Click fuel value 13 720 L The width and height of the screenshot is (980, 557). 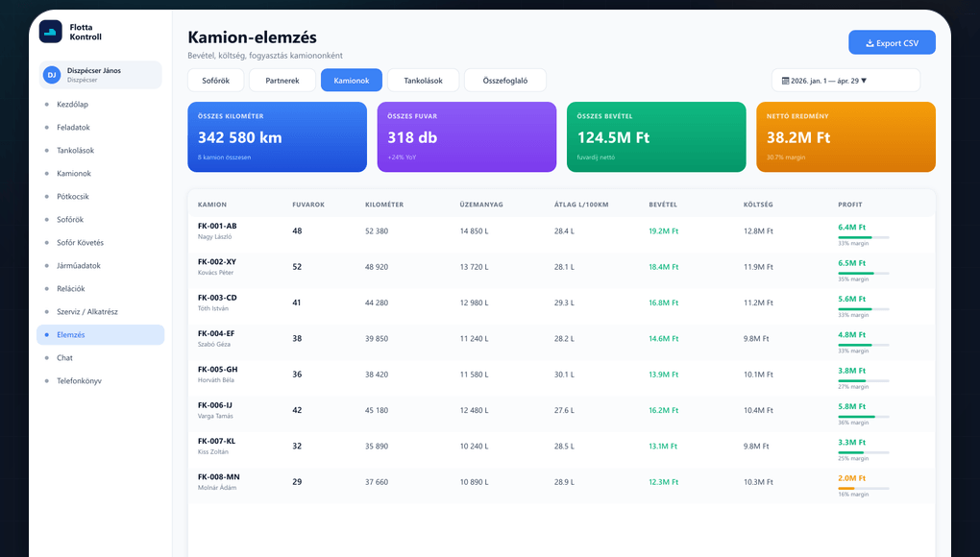pyautogui.click(x=475, y=267)
